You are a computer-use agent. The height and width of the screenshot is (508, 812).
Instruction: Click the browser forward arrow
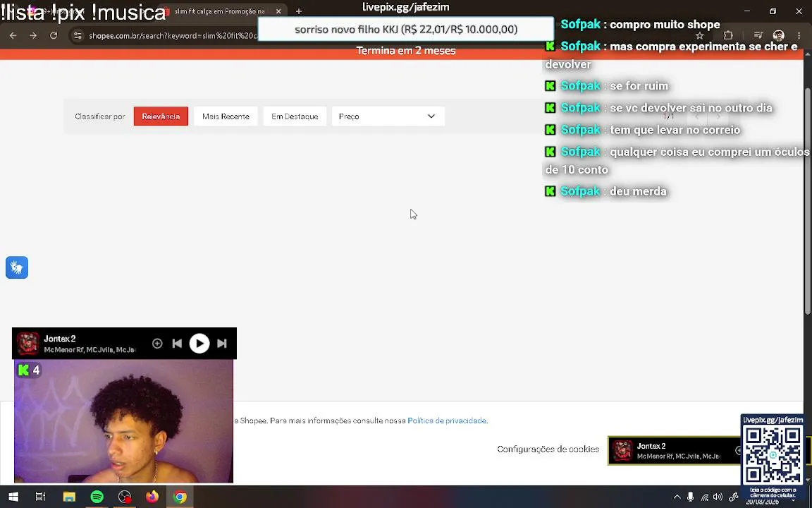33,35
